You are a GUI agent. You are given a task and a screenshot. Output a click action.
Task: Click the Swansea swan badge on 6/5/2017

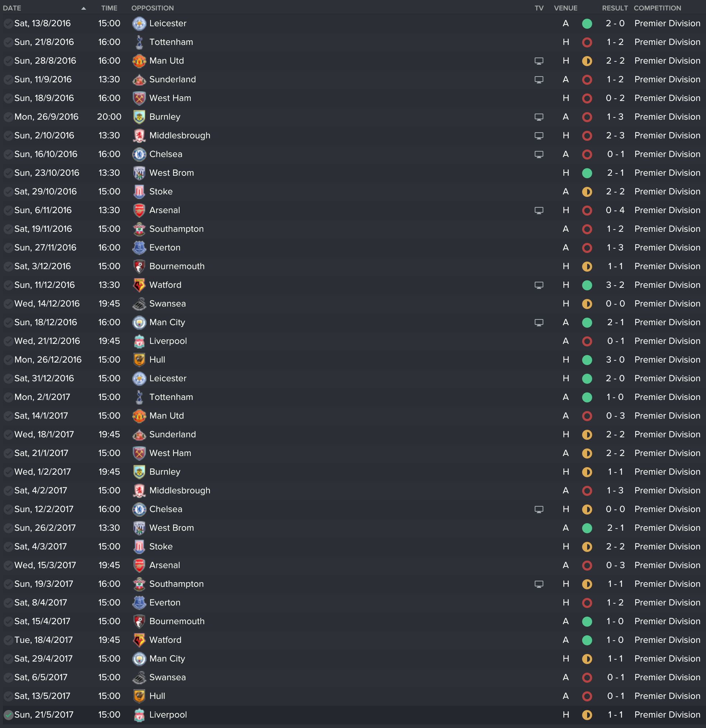pos(139,677)
